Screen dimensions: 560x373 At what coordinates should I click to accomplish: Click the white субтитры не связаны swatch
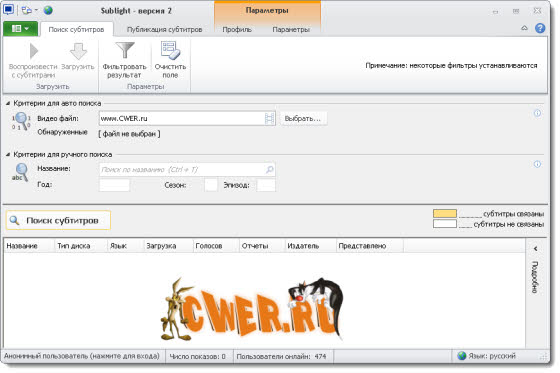point(445,224)
